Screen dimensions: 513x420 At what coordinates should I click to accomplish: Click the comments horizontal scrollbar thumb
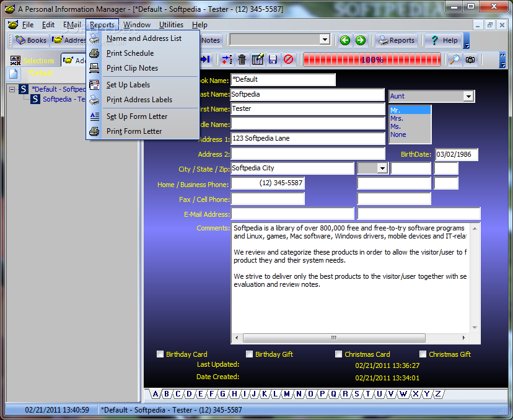coord(334,338)
